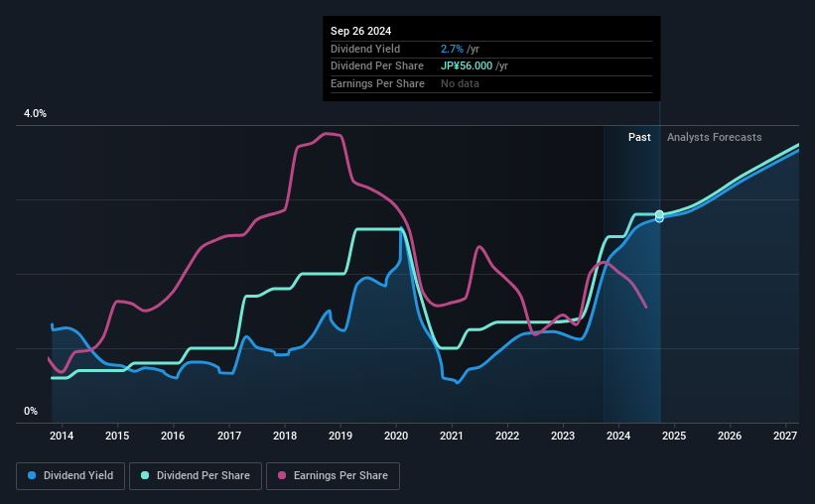
Task: Toggle the Earnings Per Share legend button
Action: [x=333, y=476]
